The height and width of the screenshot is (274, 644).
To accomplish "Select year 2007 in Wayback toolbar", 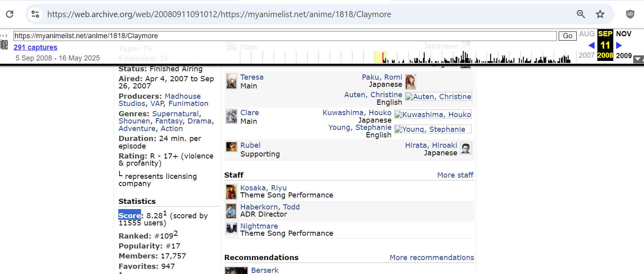I will [587, 55].
